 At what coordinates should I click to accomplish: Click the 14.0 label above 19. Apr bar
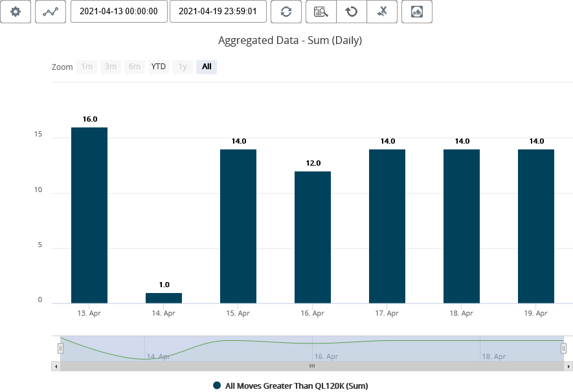pos(537,141)
